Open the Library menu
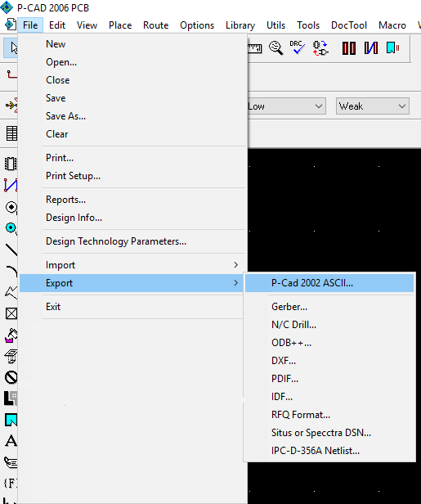421x504 pixels. [240, 25]
